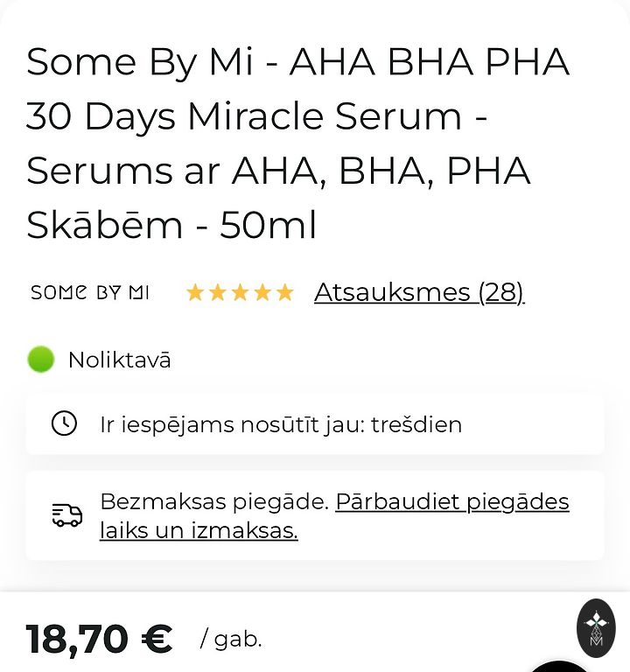This screenshot has height=672, width=630.
Task: Tap the black circular button at bottom edge
Action: (560, 666)
